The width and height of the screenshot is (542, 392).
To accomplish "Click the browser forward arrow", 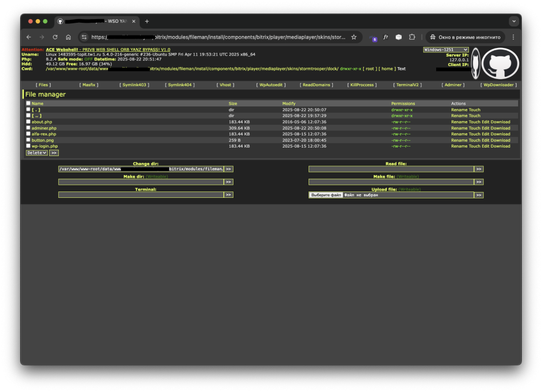I will coord(42,37).
